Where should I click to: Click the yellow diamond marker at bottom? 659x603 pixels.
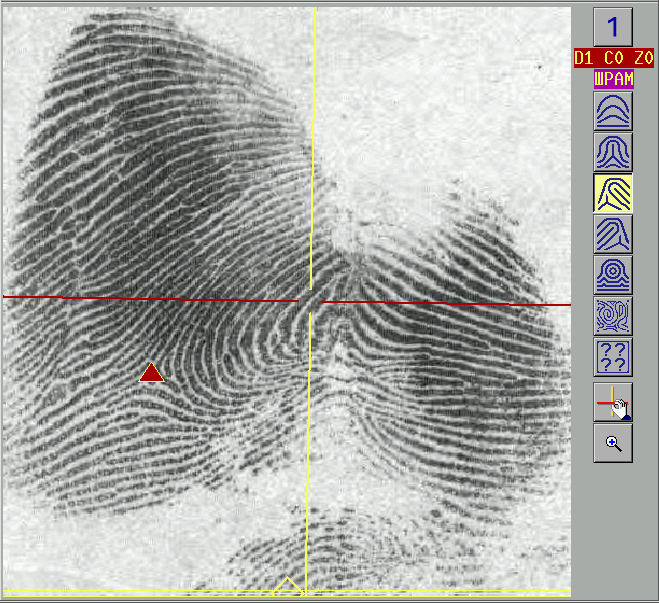point(287,587)
